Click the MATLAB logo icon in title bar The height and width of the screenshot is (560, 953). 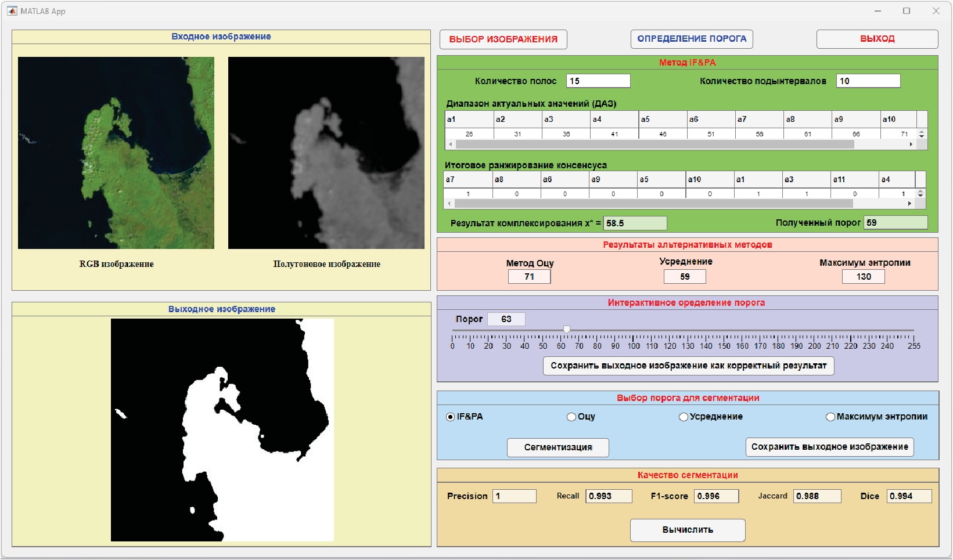point(12,11)
